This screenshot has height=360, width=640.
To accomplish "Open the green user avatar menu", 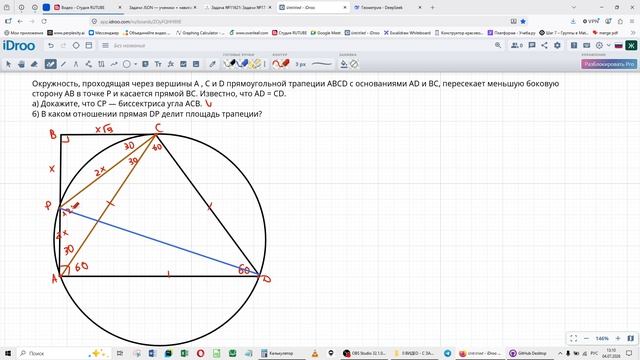I will pos(631,45).
